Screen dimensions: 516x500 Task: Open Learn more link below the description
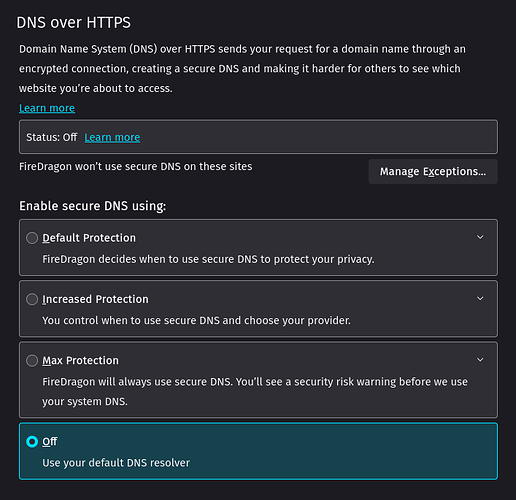(x=47, y=108)
